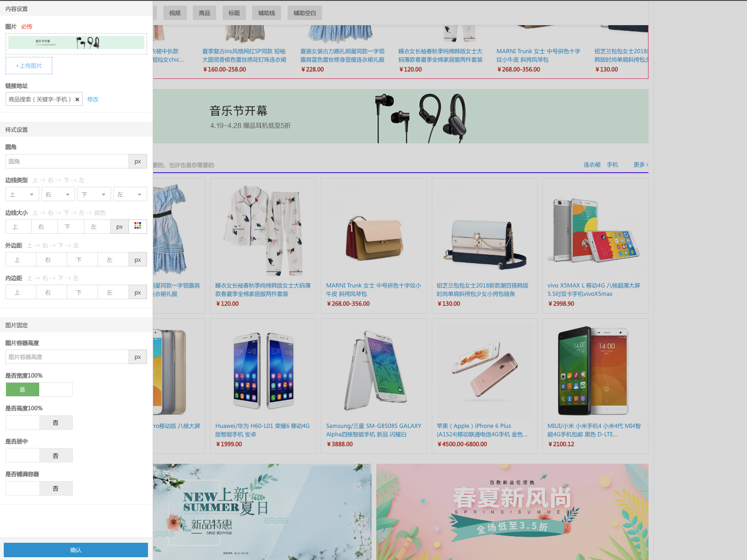The height and width of the screenshot is (560, 747).
Task: Open the 右 border type dropdown
Action: point(58,194)
